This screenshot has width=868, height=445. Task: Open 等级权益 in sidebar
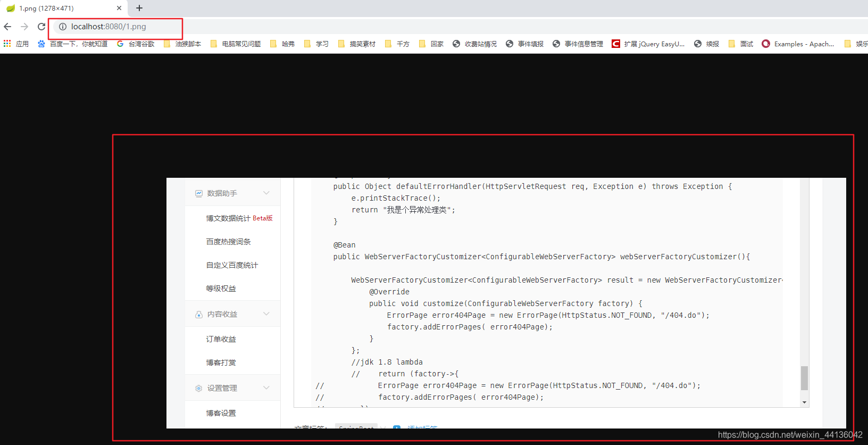click(221, 289)
